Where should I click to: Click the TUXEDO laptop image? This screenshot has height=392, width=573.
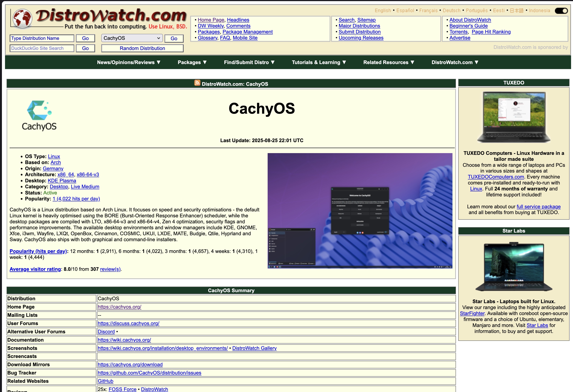click(x=514, y=117)
